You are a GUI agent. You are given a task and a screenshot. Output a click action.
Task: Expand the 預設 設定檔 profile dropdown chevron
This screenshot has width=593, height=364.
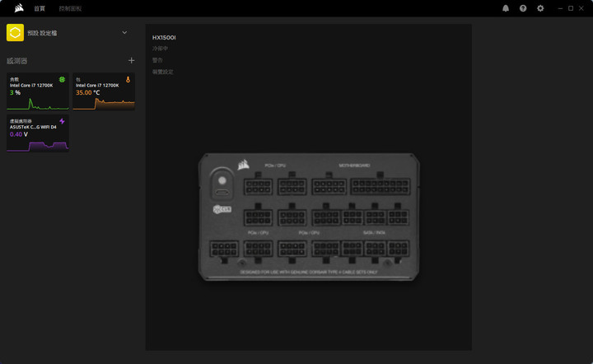click(x=124, y=32)
